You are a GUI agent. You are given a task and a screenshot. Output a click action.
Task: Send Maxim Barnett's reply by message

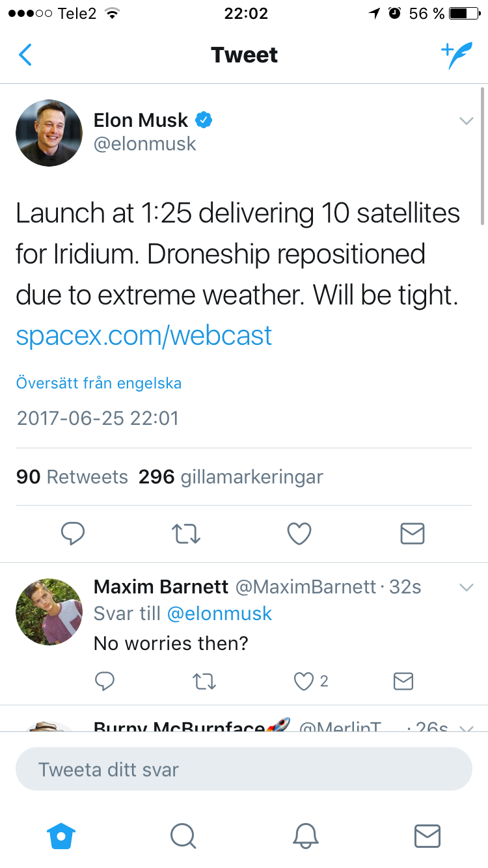point(403,681)
